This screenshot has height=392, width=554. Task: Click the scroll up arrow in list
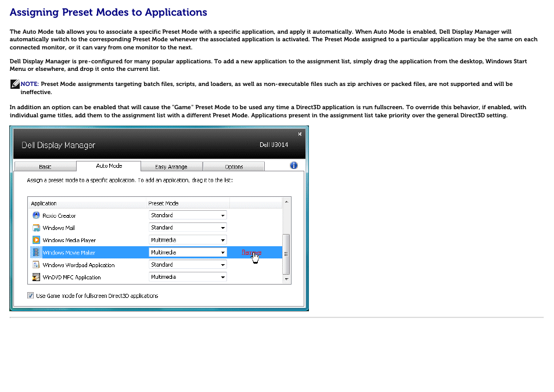pos(286,202)
